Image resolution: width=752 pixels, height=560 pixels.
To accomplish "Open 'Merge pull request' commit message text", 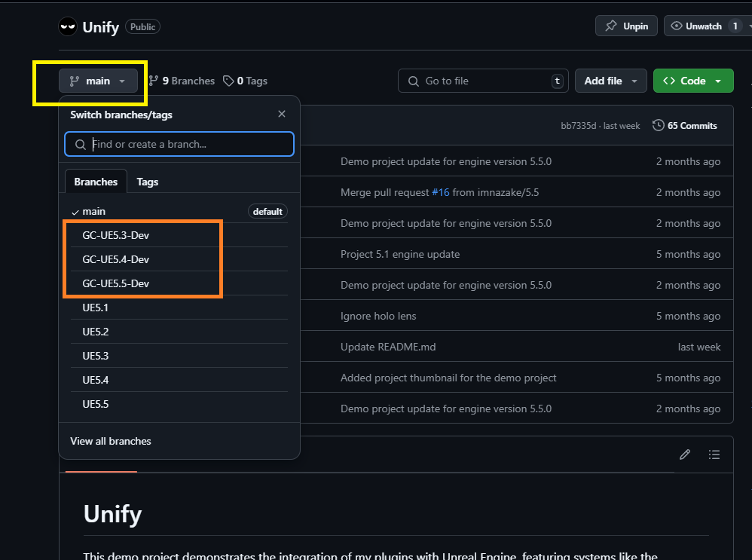I will click(384, 192).
